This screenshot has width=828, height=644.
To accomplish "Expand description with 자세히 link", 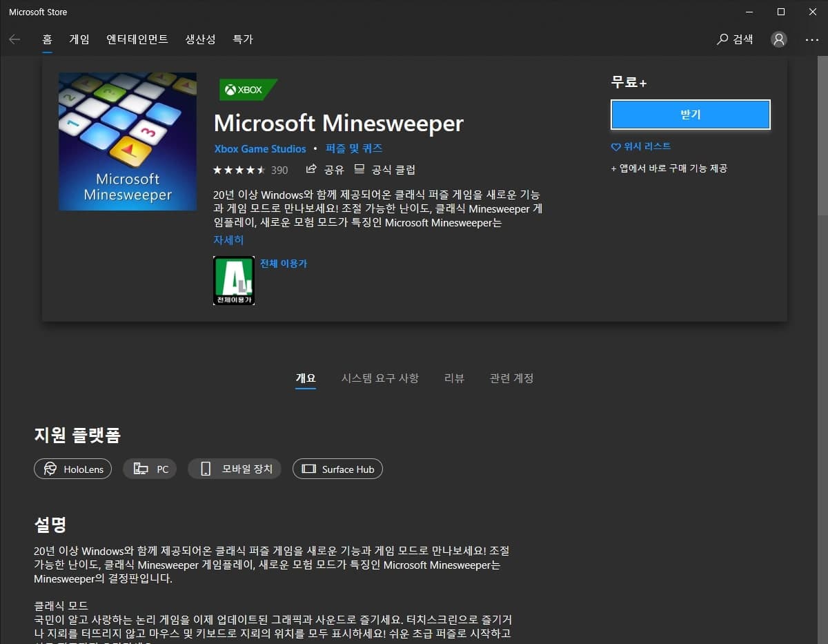I will [228, 240].
